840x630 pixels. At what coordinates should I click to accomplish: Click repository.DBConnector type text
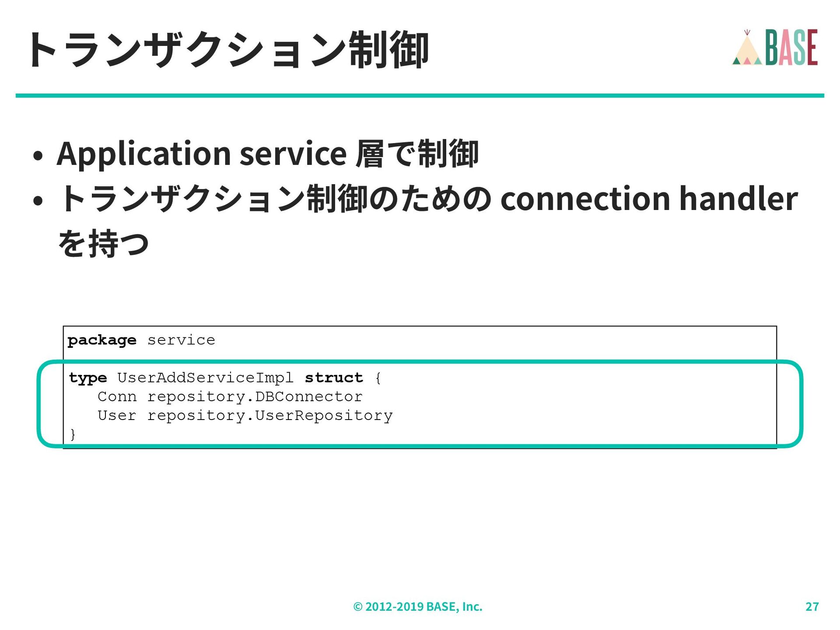[x=255, y=397]
